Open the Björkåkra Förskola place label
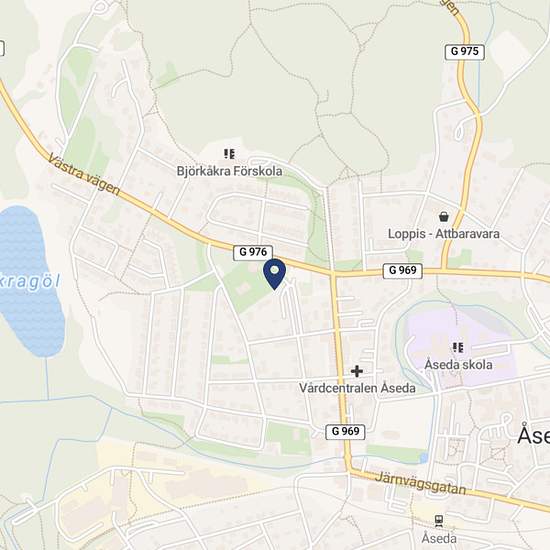The image size is (550, 550). click(229, 171)
